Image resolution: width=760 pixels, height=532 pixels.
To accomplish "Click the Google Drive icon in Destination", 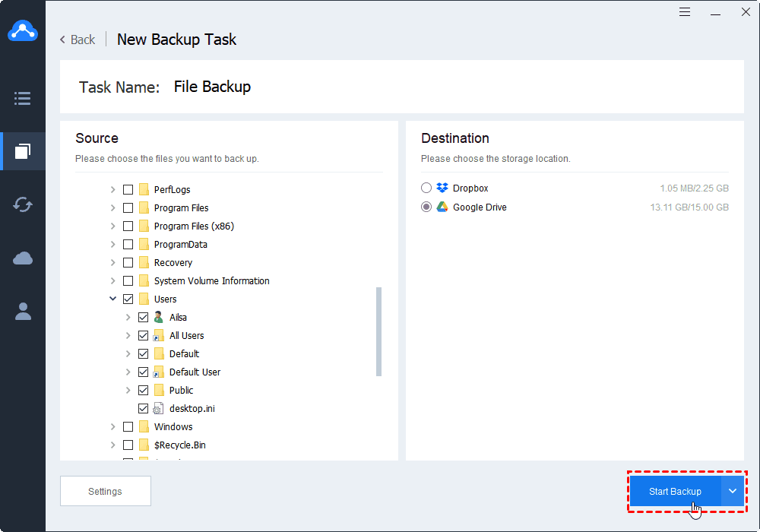I will tap(442, 207).
